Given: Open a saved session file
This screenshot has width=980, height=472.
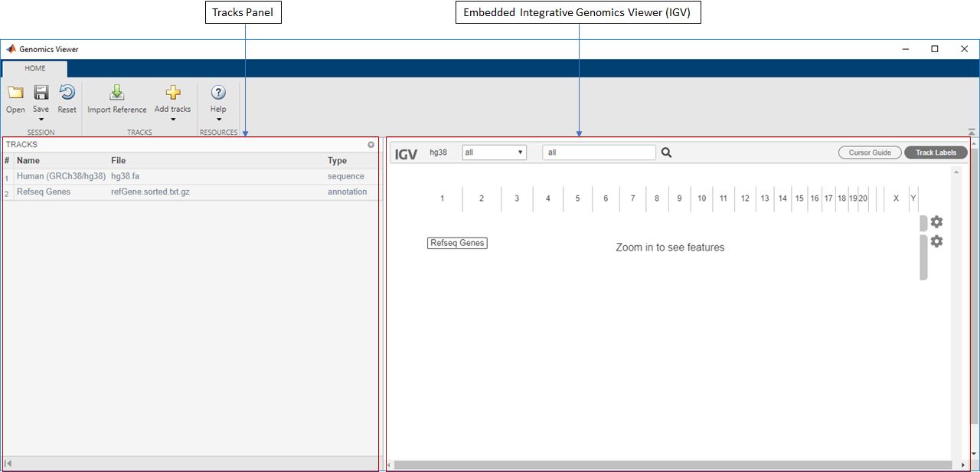Looking at the screenshot, I should (15, 98).
